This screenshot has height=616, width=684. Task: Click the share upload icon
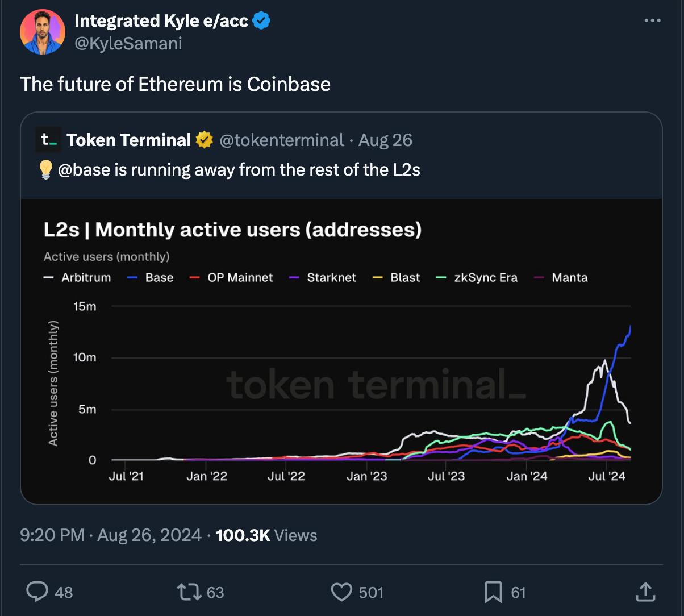(645, 592)
